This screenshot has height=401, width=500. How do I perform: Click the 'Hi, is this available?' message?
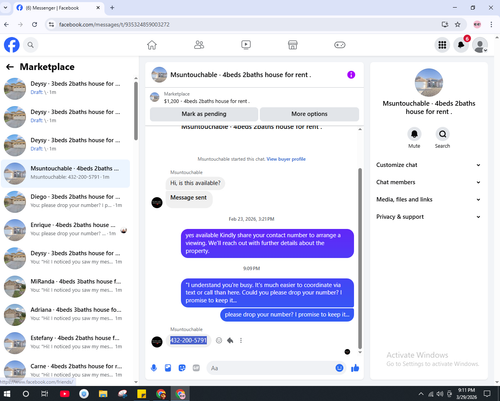(195, 183)
